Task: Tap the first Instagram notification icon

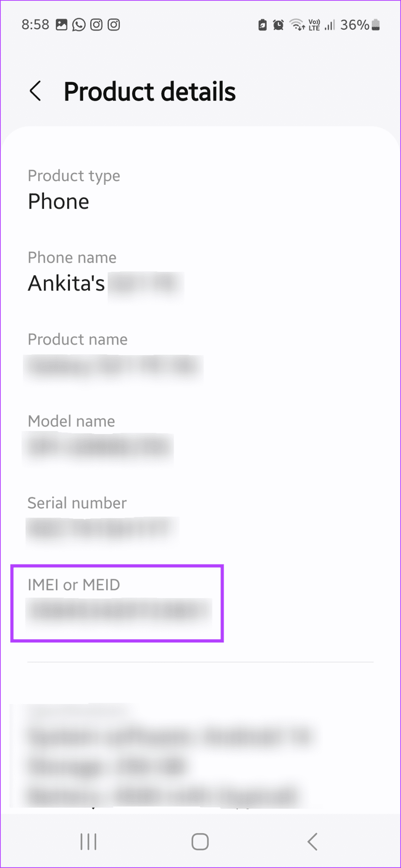Action: 96,25
